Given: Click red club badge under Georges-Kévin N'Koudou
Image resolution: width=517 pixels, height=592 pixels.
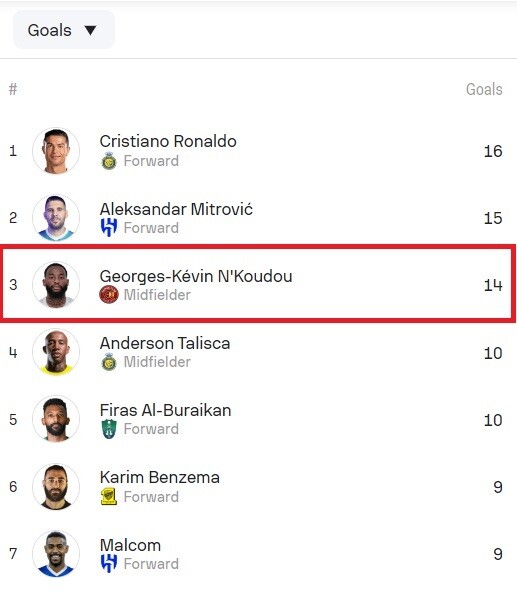Looking at the screenshot, I should pyautogui.click(x=109, y=295).
